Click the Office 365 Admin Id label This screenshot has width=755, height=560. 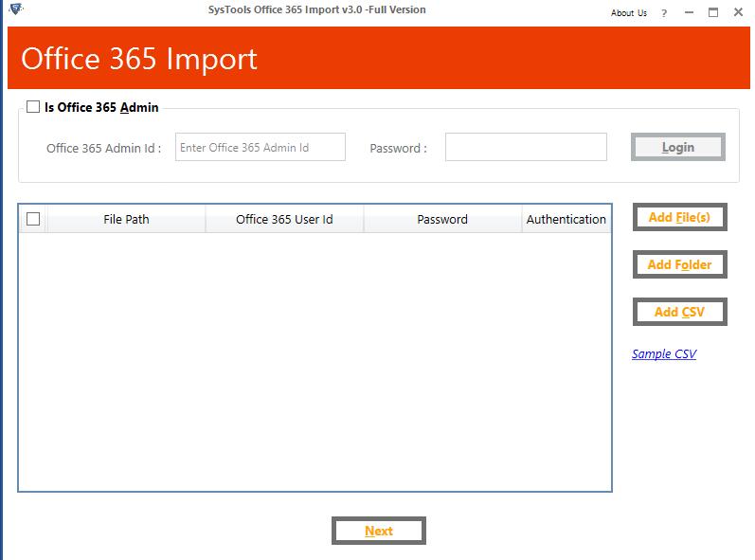pyautogui.click(x=103, y=149)
